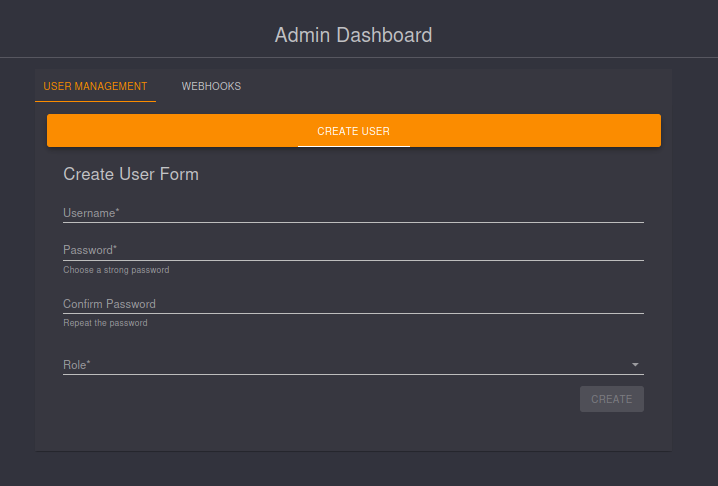
Task: Click the Password* label text
Action: coord(90,250)
